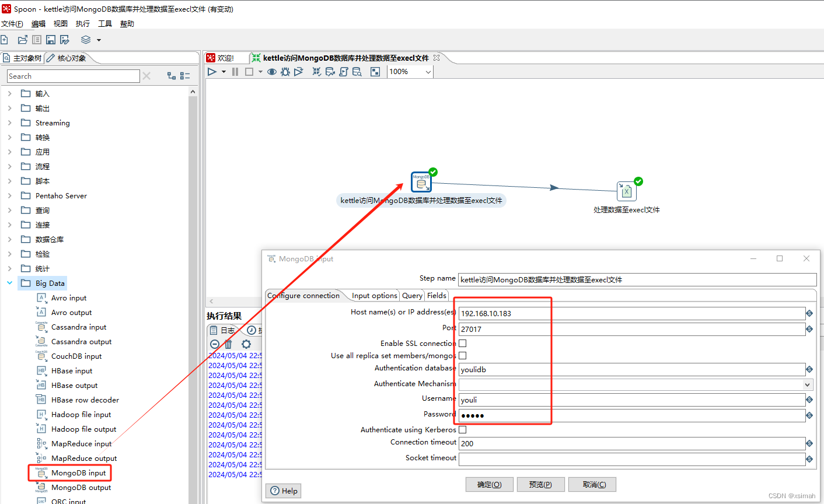Click the debug bug icon
This screenshot has height=504, width=824.
[285, 72]
